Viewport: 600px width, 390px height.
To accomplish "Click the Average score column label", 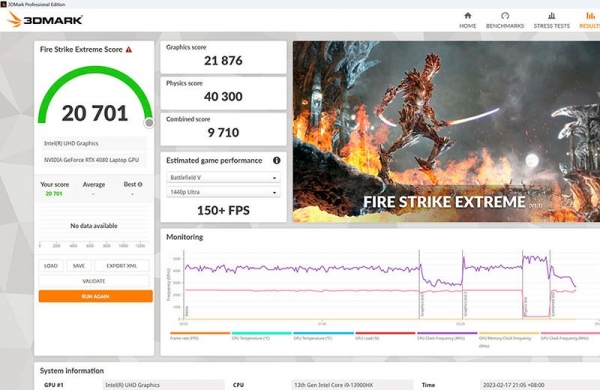I will tap(94, 184).
